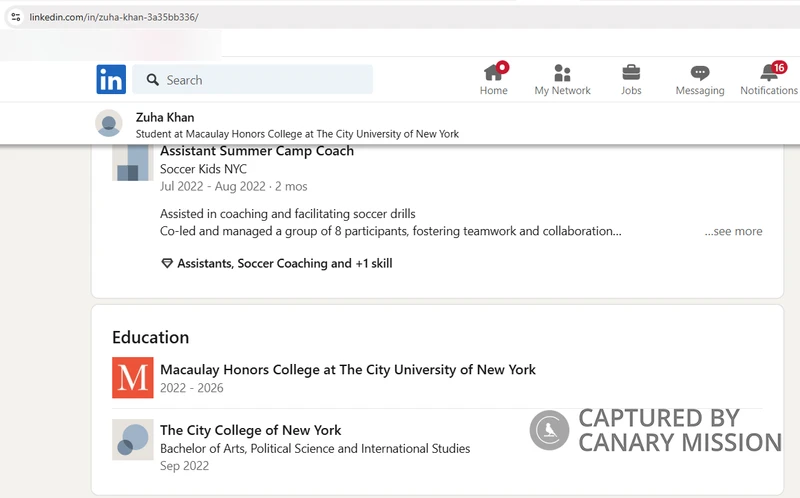Click the City College of New York logo
This screenshot has width=800, height=498.
tap(132, 440)
